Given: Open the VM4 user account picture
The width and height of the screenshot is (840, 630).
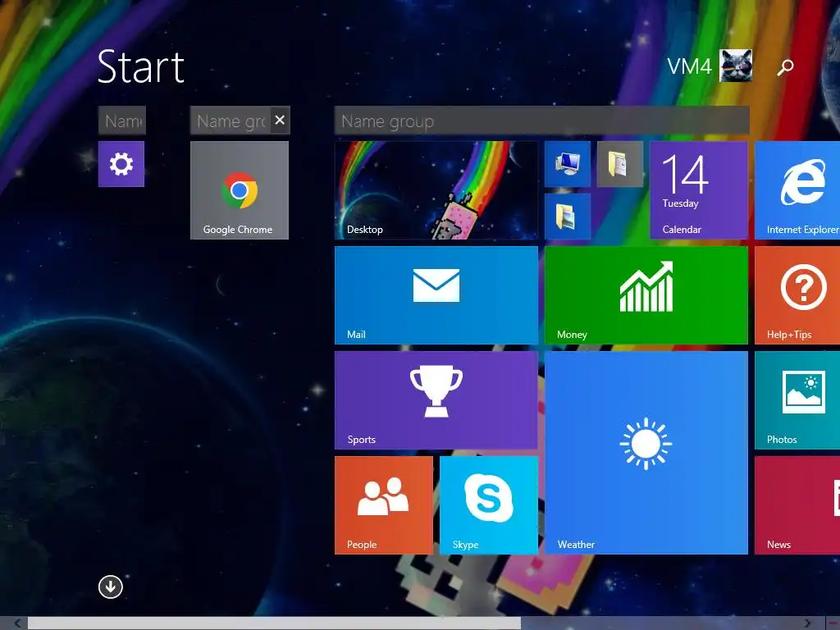Looking at the screenshot, I should [x=736, y=66].
